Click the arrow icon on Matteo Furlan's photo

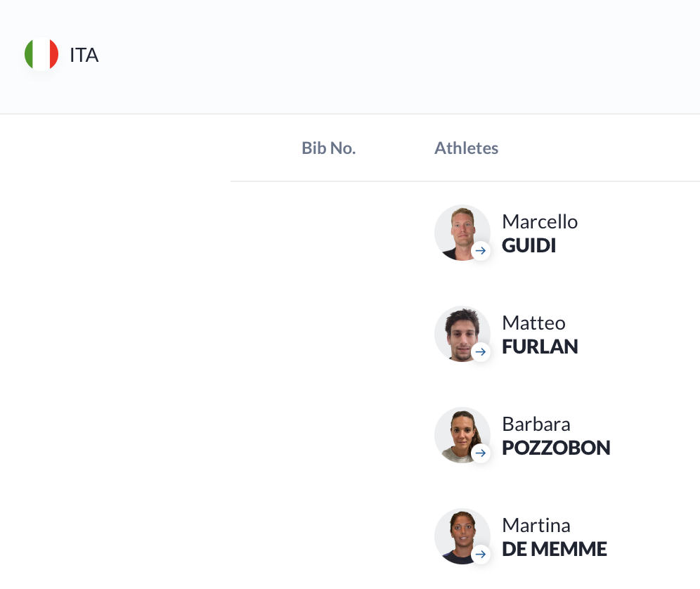480,352
